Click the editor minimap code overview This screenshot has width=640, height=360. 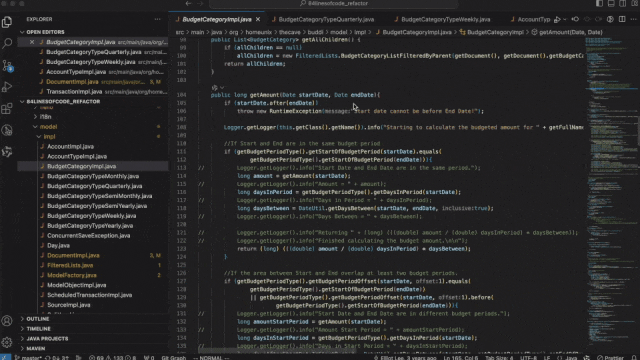point(610,194)
